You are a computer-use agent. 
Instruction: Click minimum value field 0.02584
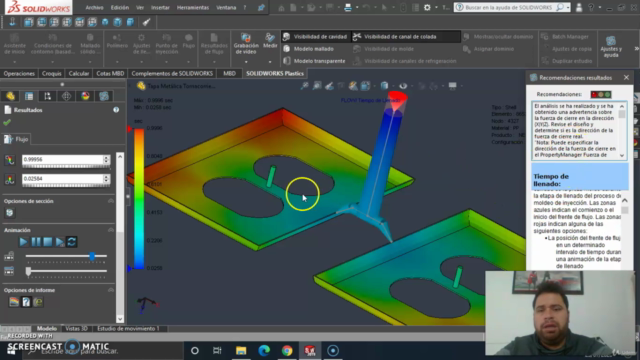coord(62,179)
